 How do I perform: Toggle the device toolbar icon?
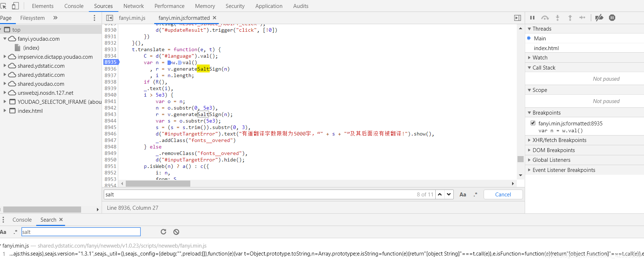coord(15,6)
